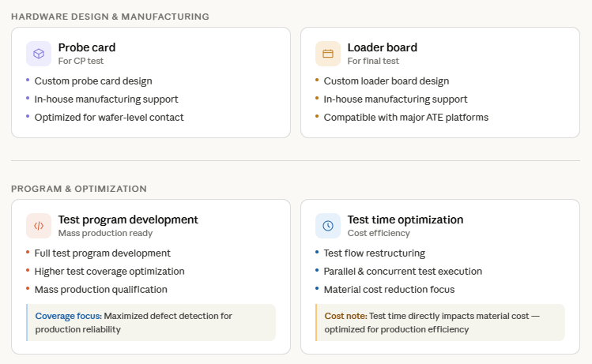Click 'Parallel & concurrent test execution' item

point(402,271)
